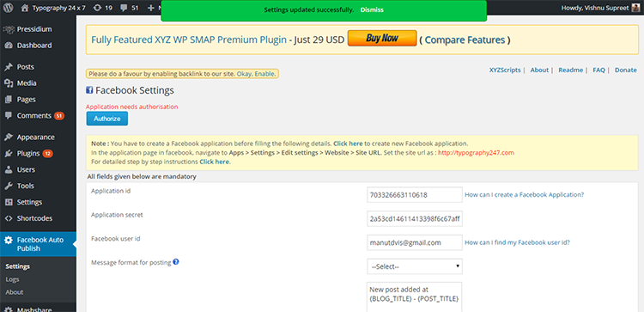Click the Settings sliders icon in sidebar
Screen dimensions: 644x312
click(9, 202)
